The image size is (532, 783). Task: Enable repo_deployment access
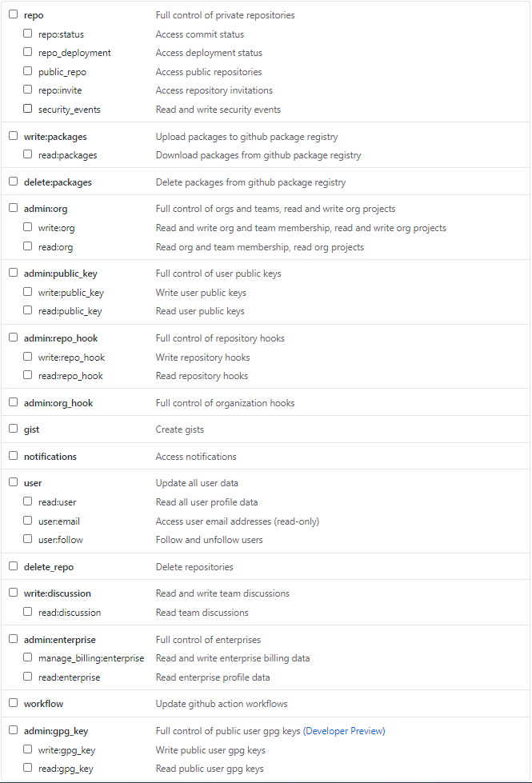[x=27, y=52]
